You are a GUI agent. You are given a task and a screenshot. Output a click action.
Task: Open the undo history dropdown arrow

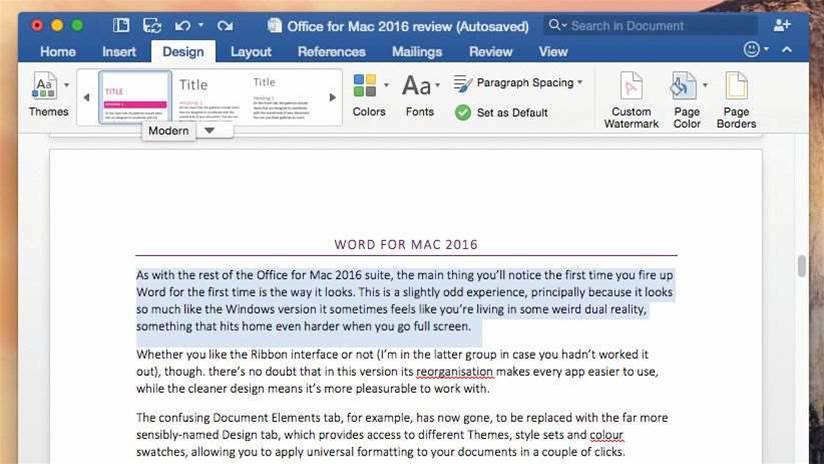point(201,25)
